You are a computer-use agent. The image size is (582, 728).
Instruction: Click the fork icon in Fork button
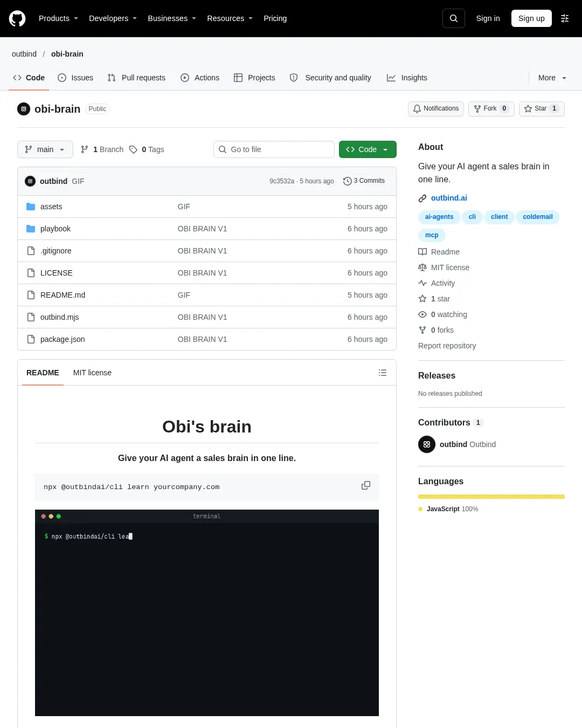click(x=477, y=108)
